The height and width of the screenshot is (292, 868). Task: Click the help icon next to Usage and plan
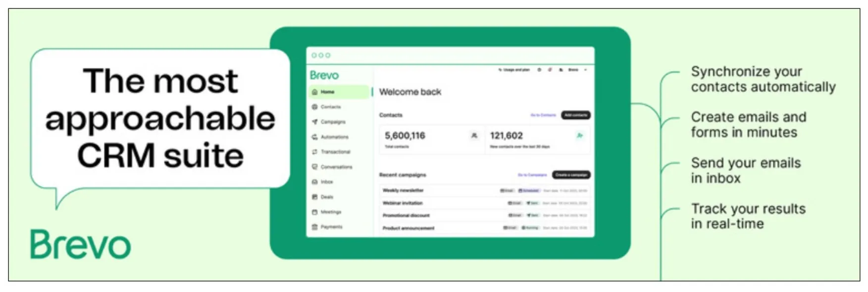click(x=539, y=70)
